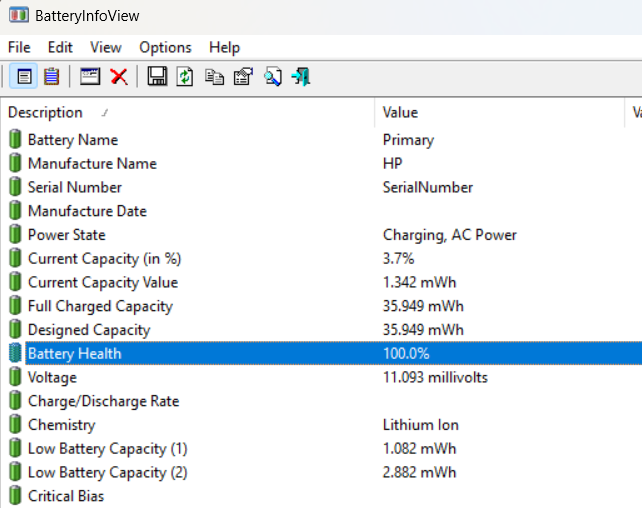Select the Manufacture Date row text
The image size is (642, 508).
pos(87,211)
